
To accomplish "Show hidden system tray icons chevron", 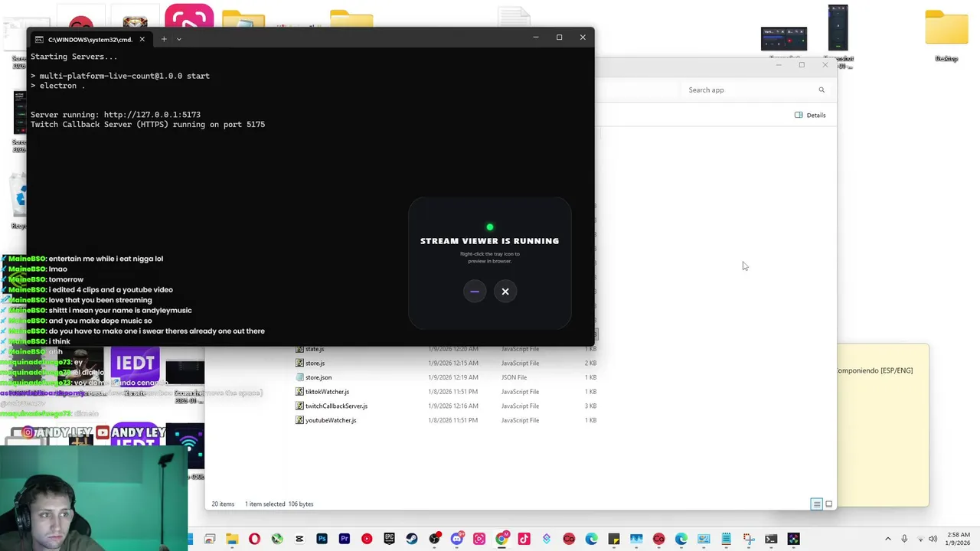I will point(888,540).
